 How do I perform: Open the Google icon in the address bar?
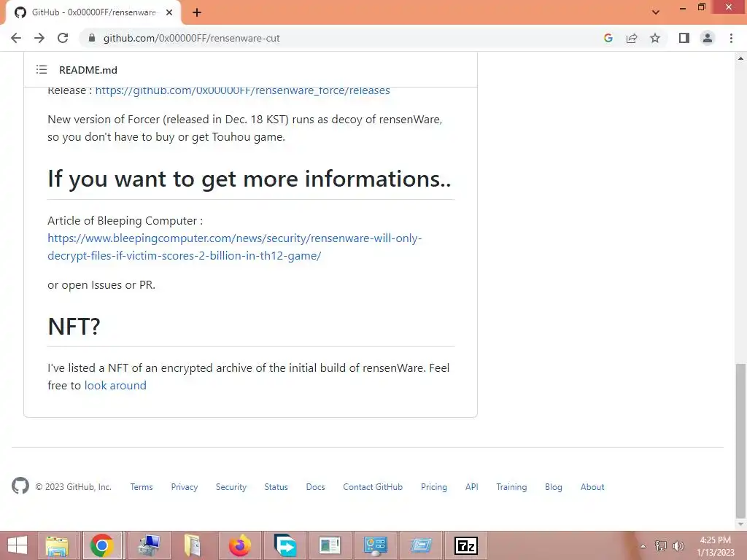tap(608, 38)
